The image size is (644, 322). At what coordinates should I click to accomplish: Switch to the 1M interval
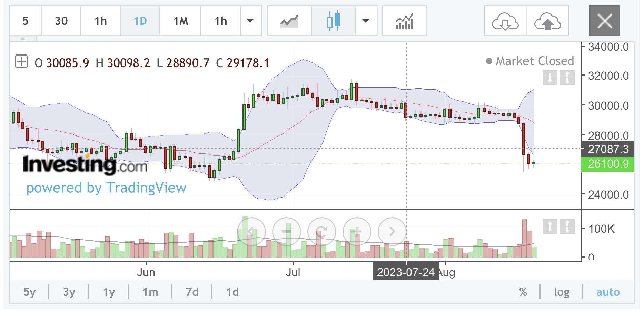tap(180, 21)
